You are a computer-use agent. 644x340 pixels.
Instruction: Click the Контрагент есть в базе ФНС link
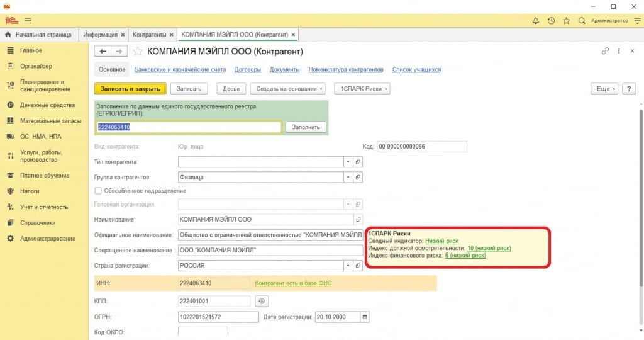click(292, 283)
